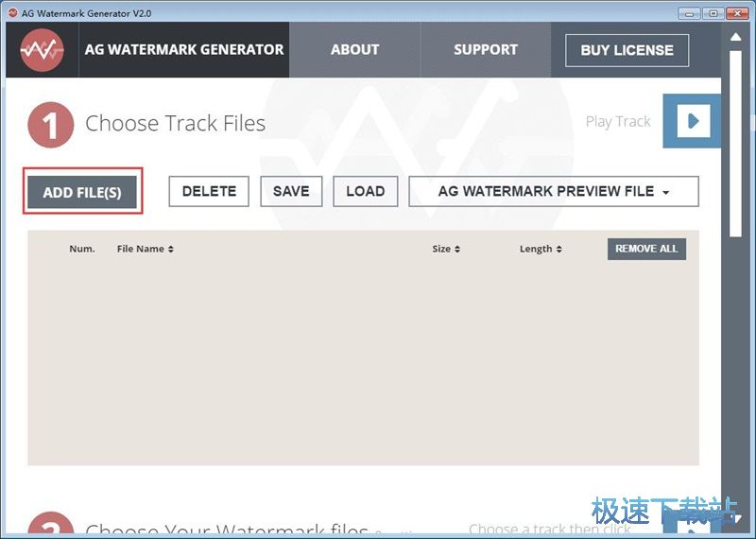Click the ADD FILE(S) button
Screen dimensions: 756x539
(82, 192)
